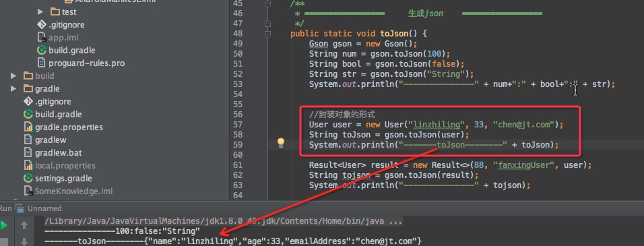Select build.gradle above gradle.properties
Image resolution: width=644 pixels, height=246 pixels.
(59, 114)
